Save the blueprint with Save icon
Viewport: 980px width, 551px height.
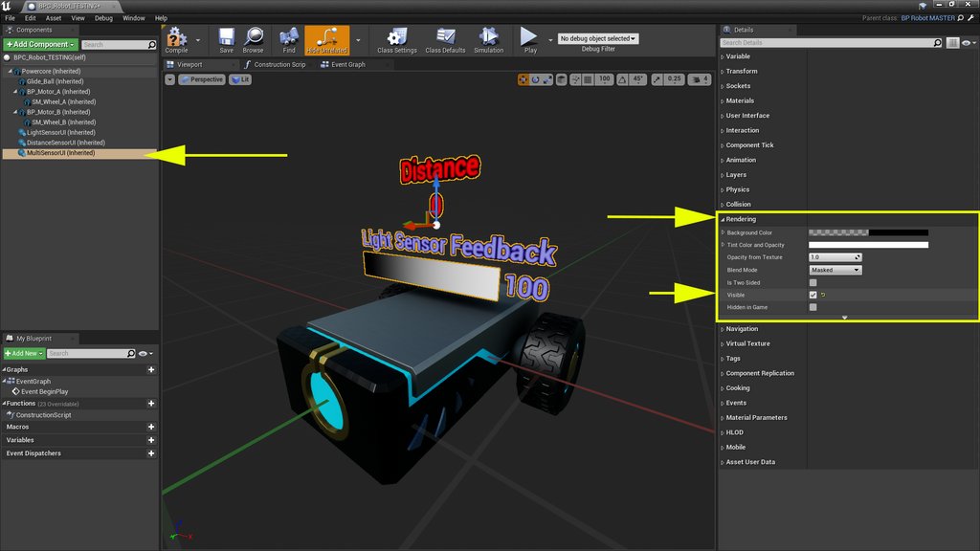(226, 40)
